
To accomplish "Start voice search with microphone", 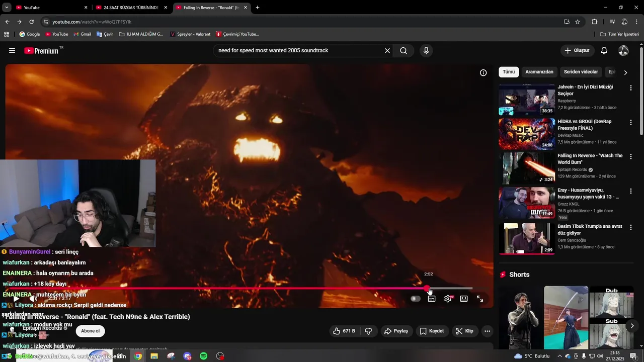I will [x=426, y=51].
